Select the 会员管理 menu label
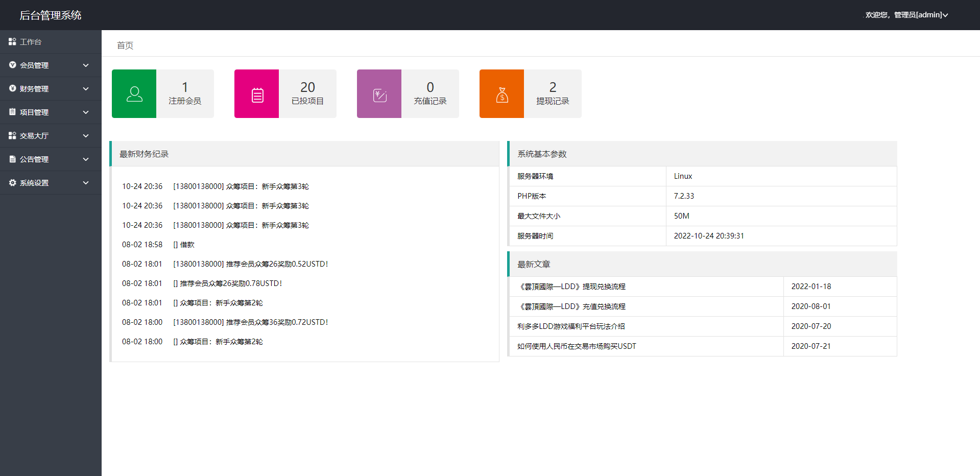This screenshot has height=476, width=980. (34, 65)
